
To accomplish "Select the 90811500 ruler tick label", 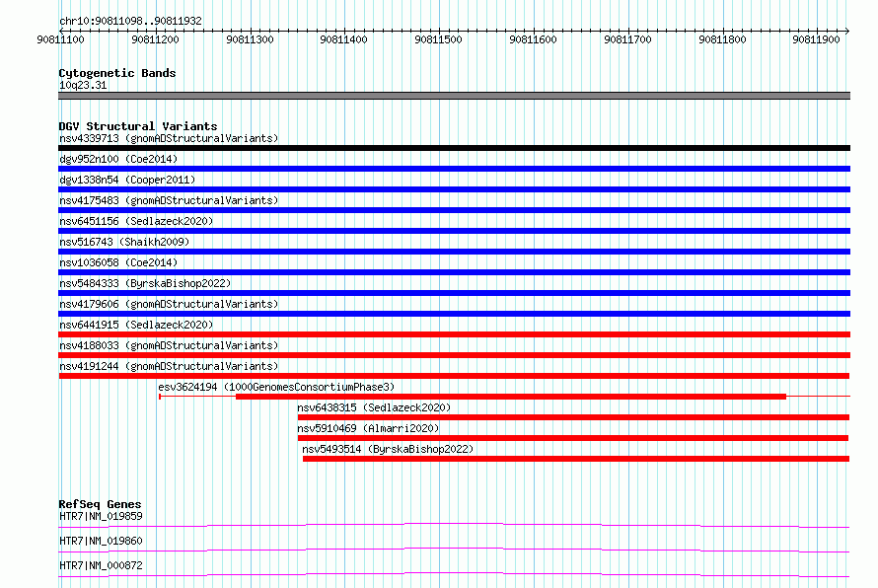I will pyautogui.click(x=438, y=39).
